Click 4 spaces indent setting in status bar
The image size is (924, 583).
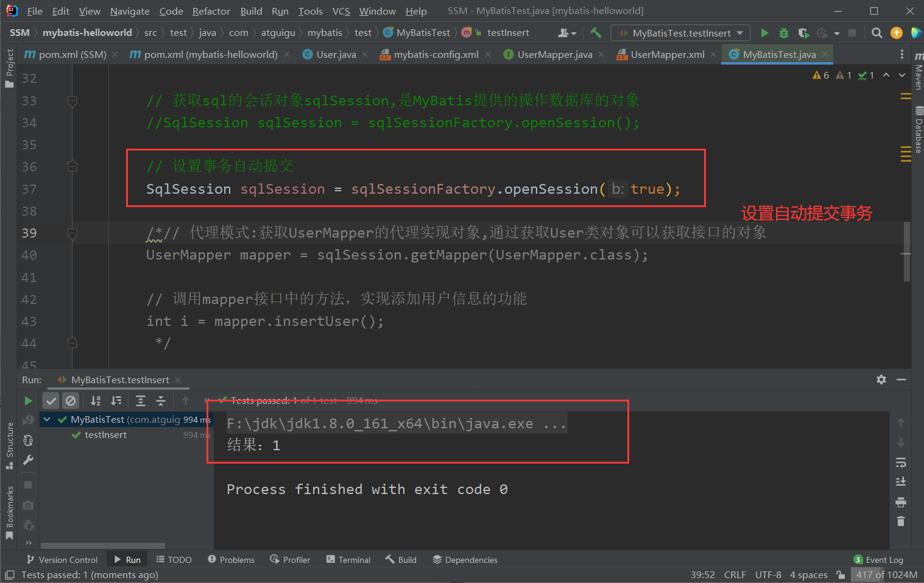pos(809,574)
